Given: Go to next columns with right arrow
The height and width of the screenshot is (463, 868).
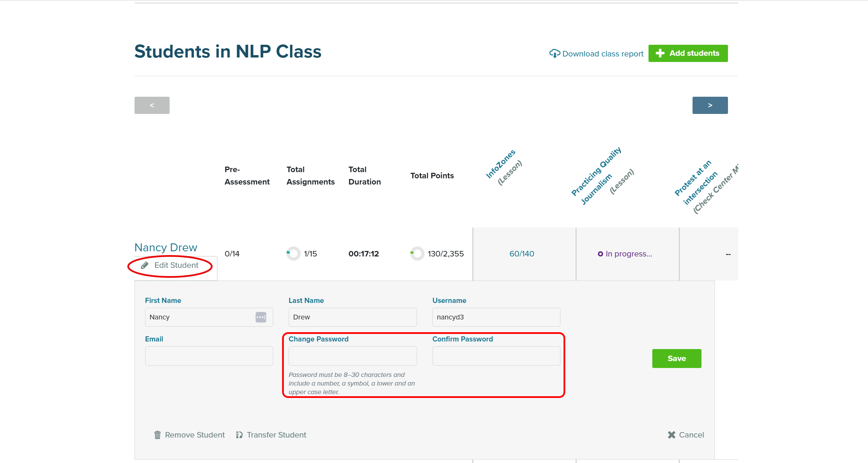Looking at the screenshot, I should (710, 105).
